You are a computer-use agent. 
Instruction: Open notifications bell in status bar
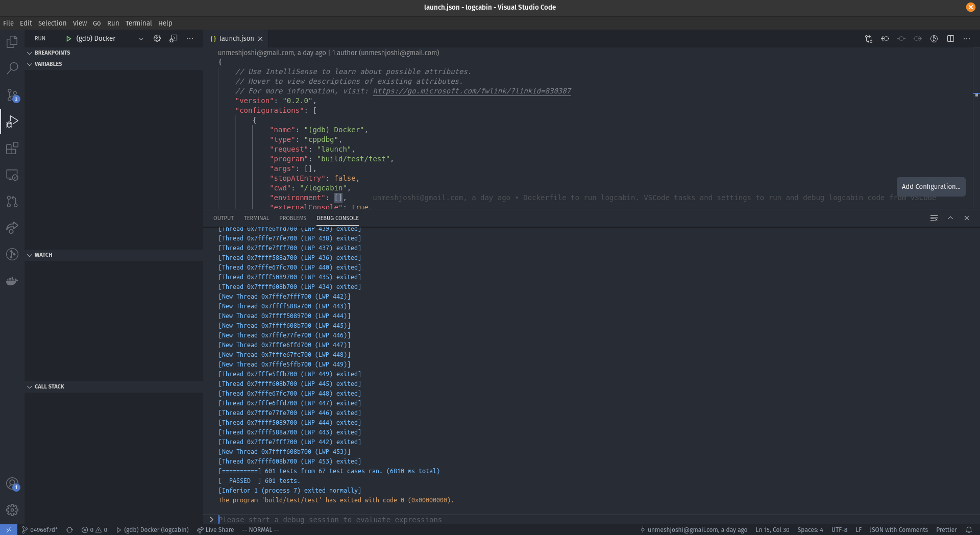click(969, 530)
